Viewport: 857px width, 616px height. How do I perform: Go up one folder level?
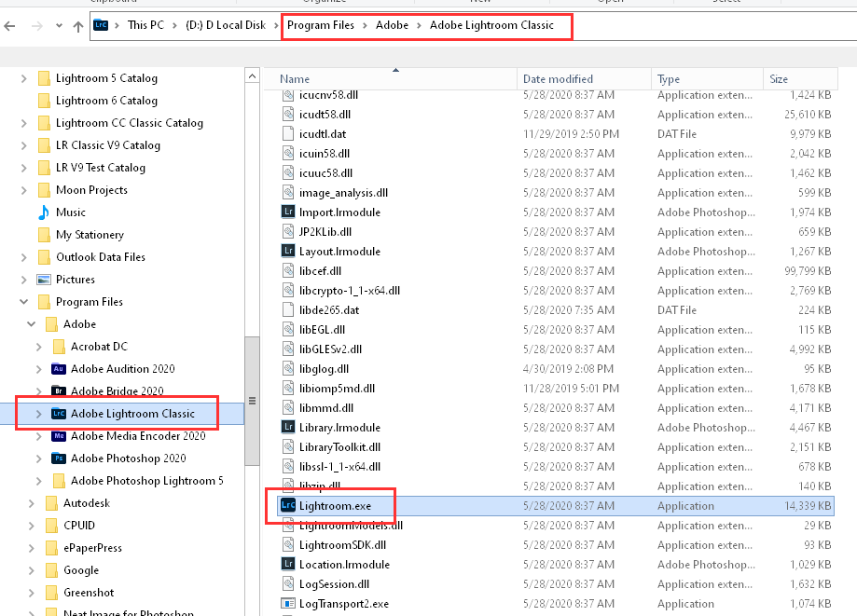pyautogui.click(x=78, y=26)
